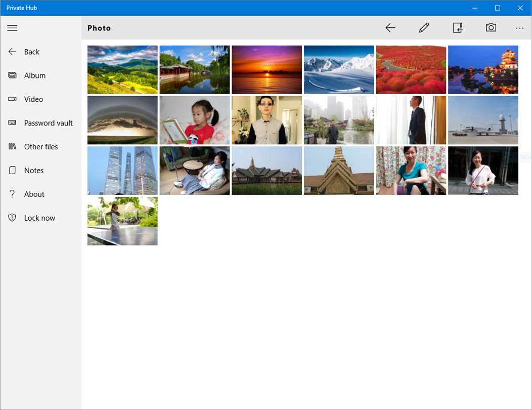Click the About question mark icon
The width and height of the screenshot is (532, 410).
click(x=12, y=194)
